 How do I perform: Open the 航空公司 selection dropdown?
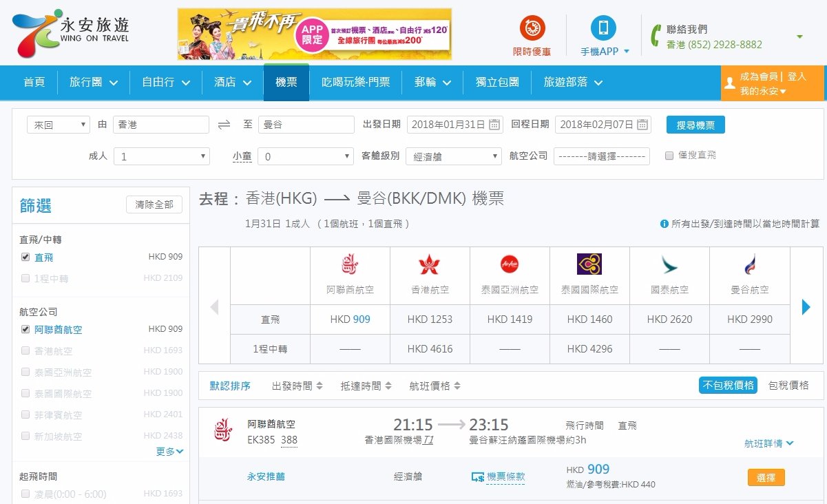(x=602, y=156)
